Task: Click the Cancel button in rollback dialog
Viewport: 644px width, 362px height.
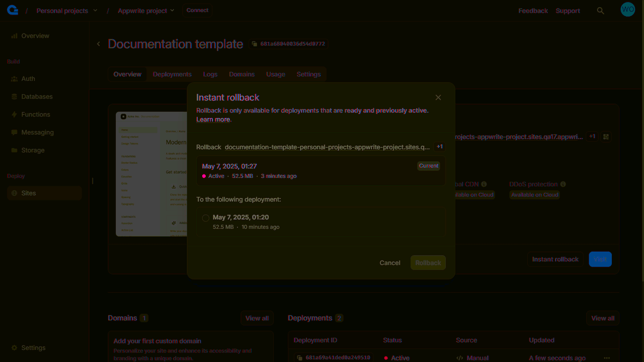Action: click(390, 263)
